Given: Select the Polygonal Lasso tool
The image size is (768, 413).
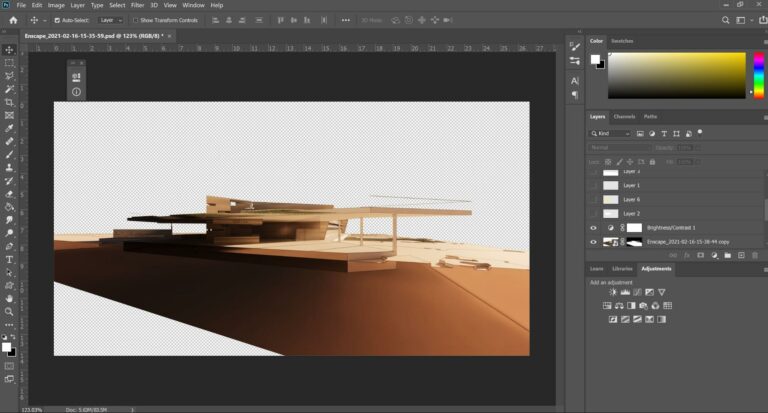Looking at the screenshot, I should [x=9, y=76].
